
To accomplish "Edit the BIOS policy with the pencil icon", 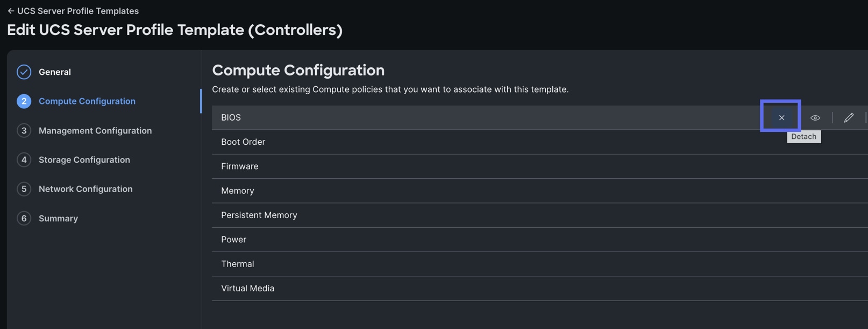I will pos(849,117).
